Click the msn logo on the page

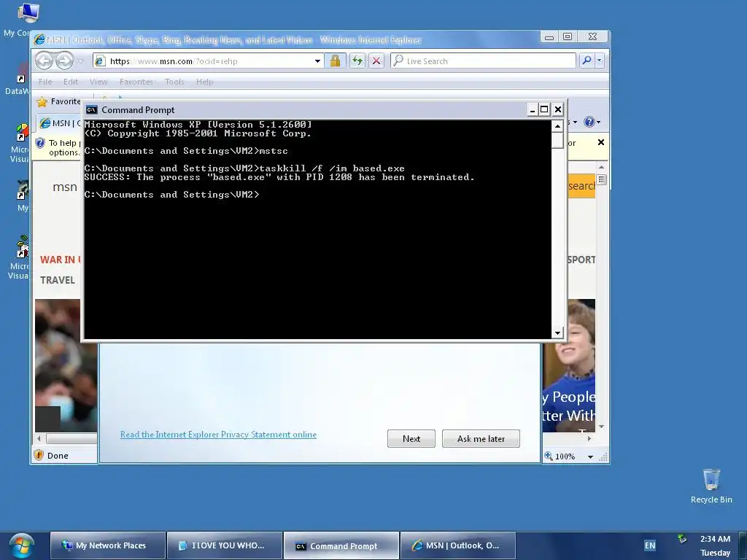coord(65,187)
